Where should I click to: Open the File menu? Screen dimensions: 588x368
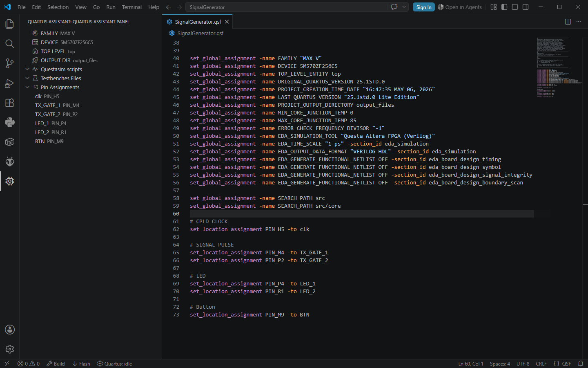[22, 7]
